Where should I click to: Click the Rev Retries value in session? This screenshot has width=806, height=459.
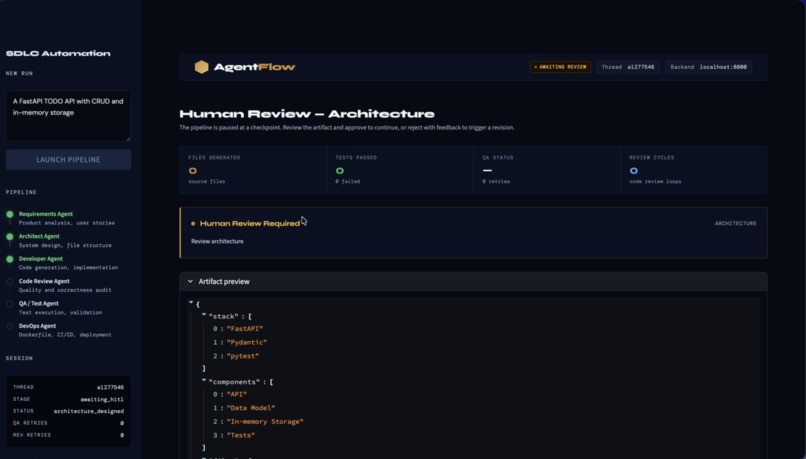coord(122,435)
